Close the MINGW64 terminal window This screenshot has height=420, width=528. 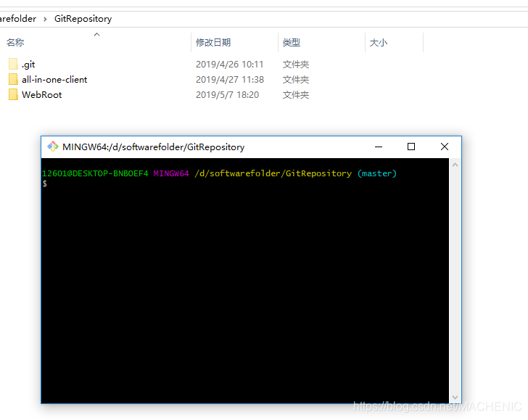(445, 147)
